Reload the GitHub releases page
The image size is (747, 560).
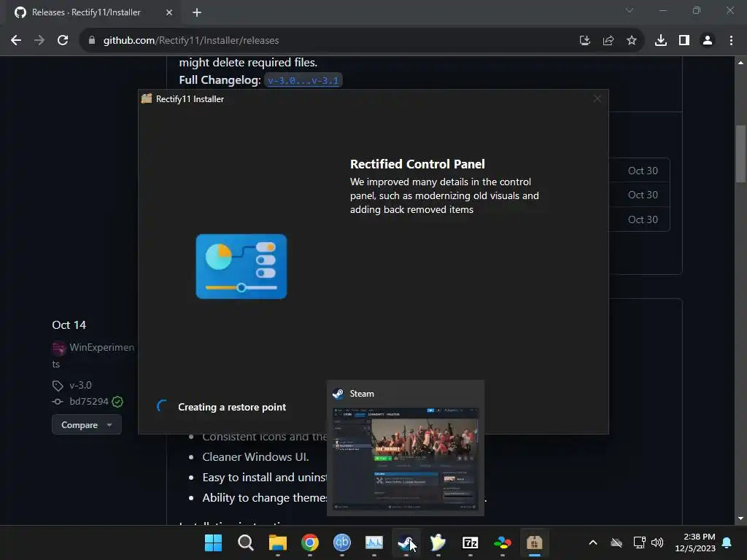coord(63,41)
